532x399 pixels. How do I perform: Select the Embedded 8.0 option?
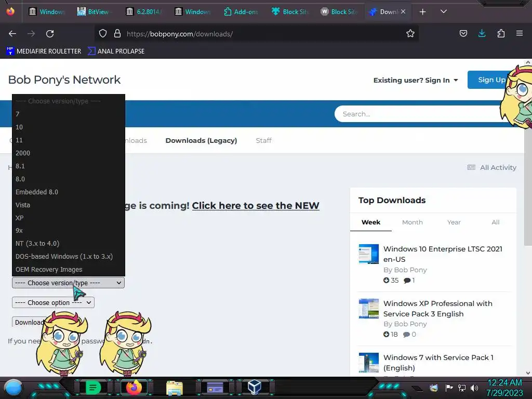click(68, 192)
